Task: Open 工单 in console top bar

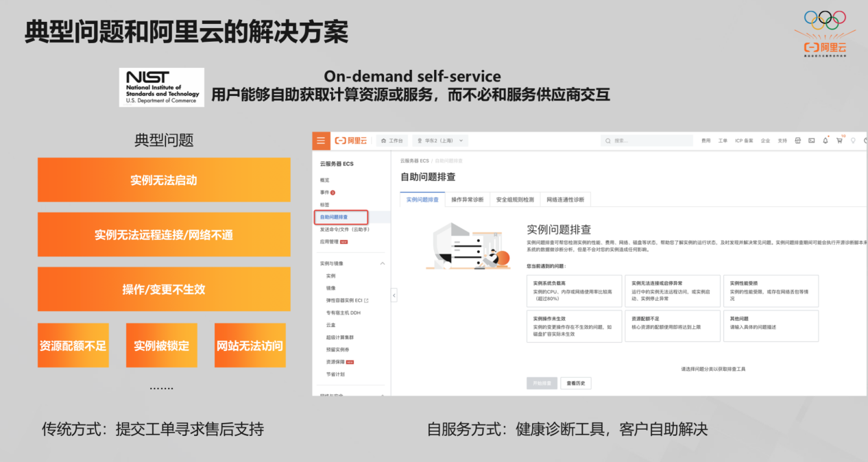Action: pyautogui.click(x=723, y=141)
